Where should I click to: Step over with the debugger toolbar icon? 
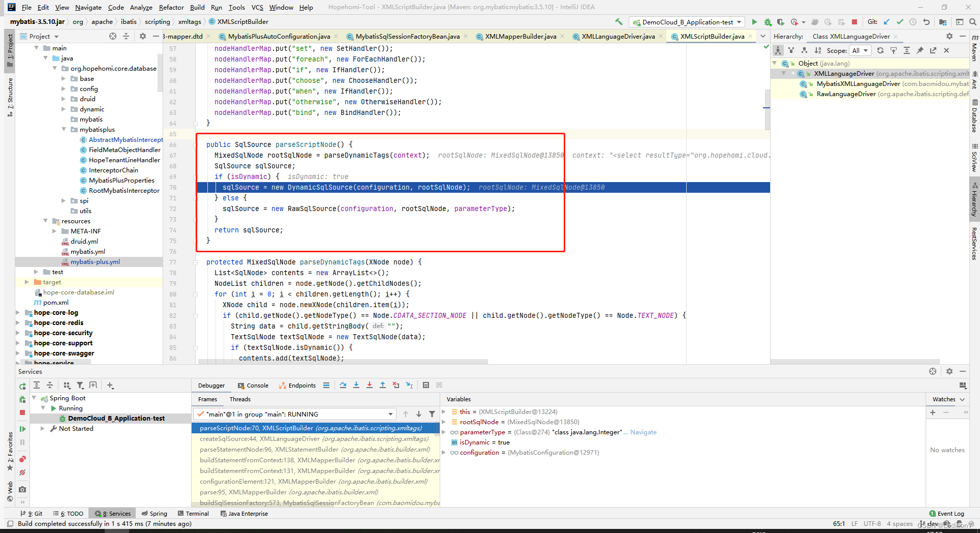[343, 385]
